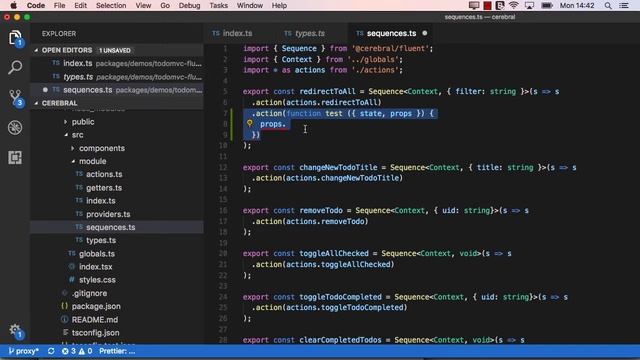Viewport: 640px width, 360px height.
Task: Expand the components folder
Action: [x=102, y=148]
